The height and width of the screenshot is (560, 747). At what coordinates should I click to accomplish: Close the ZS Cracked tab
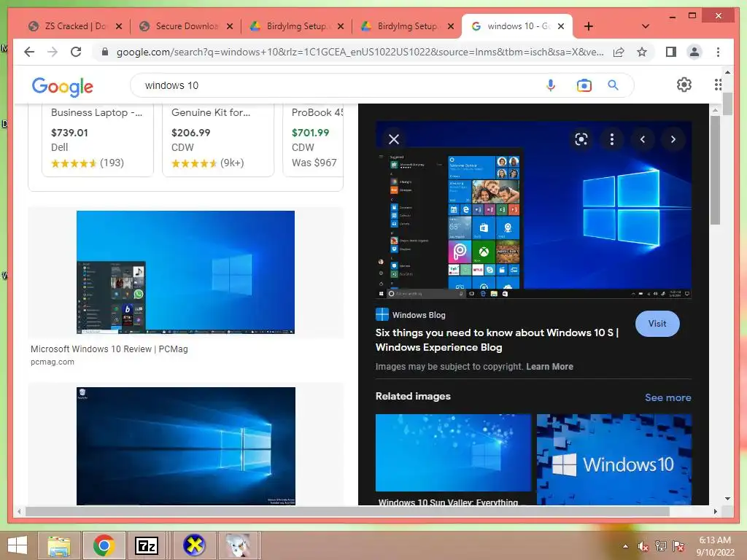tap(119, 26)
